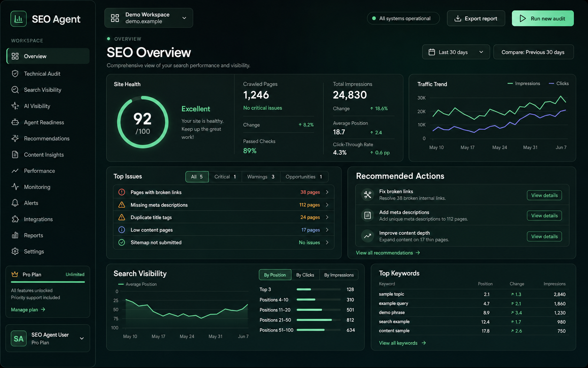
Task: Select the Opportunities issues tab
Action: tap(304, 177)
